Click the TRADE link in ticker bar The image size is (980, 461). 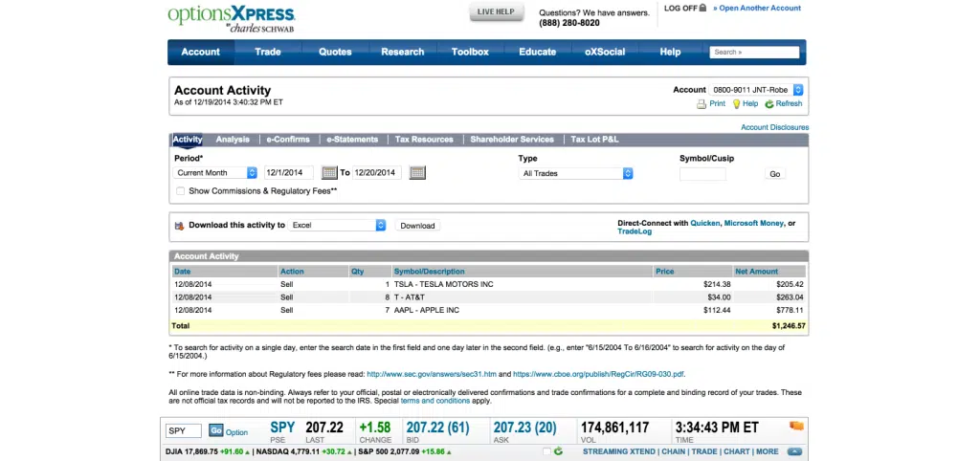[x=703, y=451]
